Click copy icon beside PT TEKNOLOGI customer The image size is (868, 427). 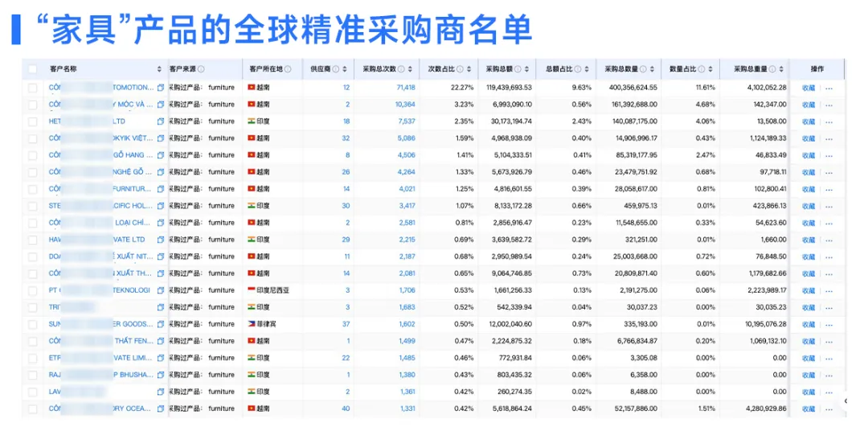pyautogui.click(x=161, y=290)
